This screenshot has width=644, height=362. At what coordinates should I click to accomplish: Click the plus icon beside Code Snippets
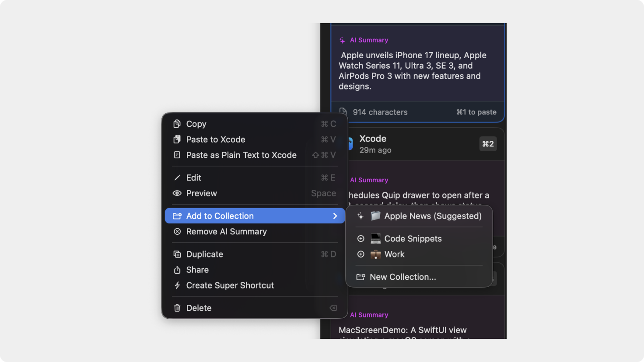click(x=361, y=239)
